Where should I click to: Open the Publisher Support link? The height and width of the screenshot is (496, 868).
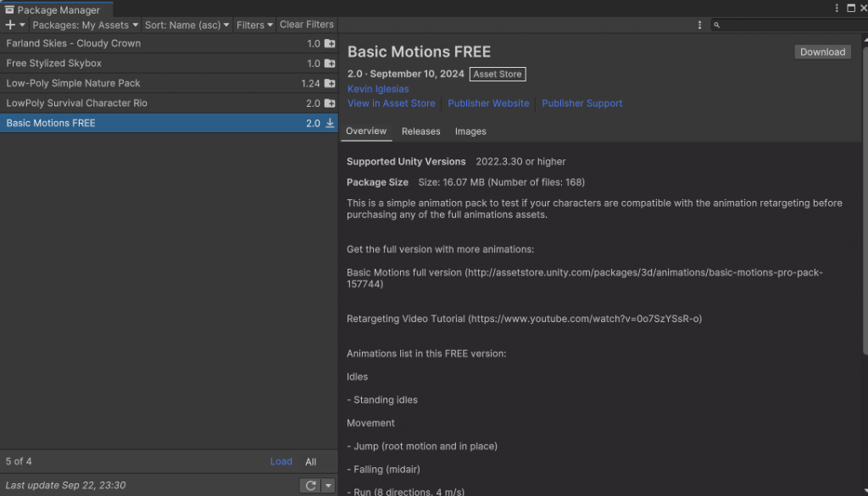[x=581, y=103]
